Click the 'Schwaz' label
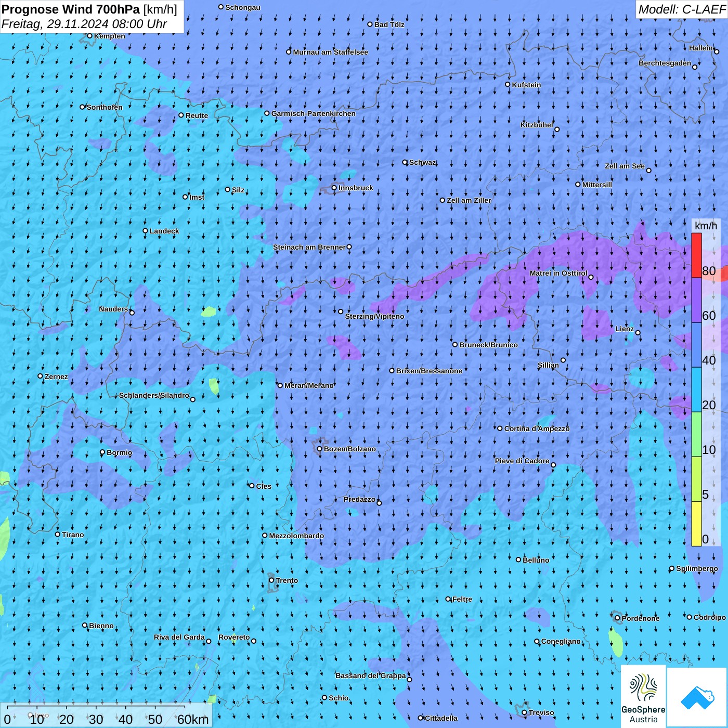Image resolution: width=728 pixels, height=728 pixels. pos(423,162)
